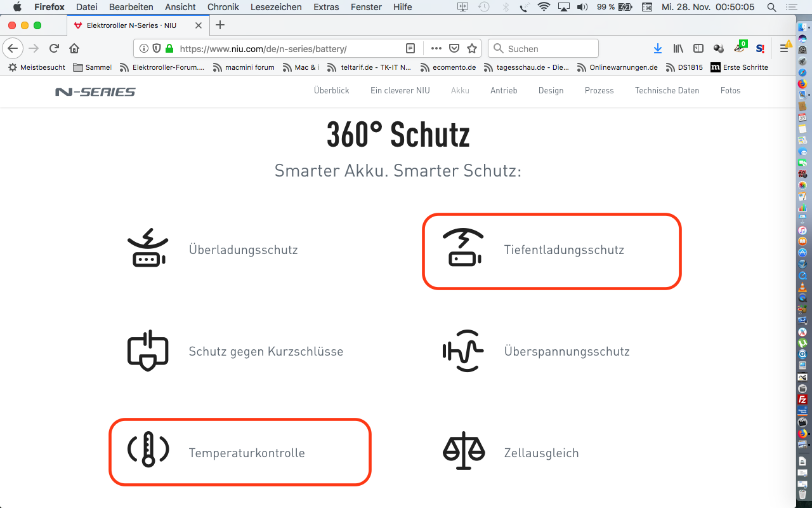Open the page actions three-dot menu

436,48
